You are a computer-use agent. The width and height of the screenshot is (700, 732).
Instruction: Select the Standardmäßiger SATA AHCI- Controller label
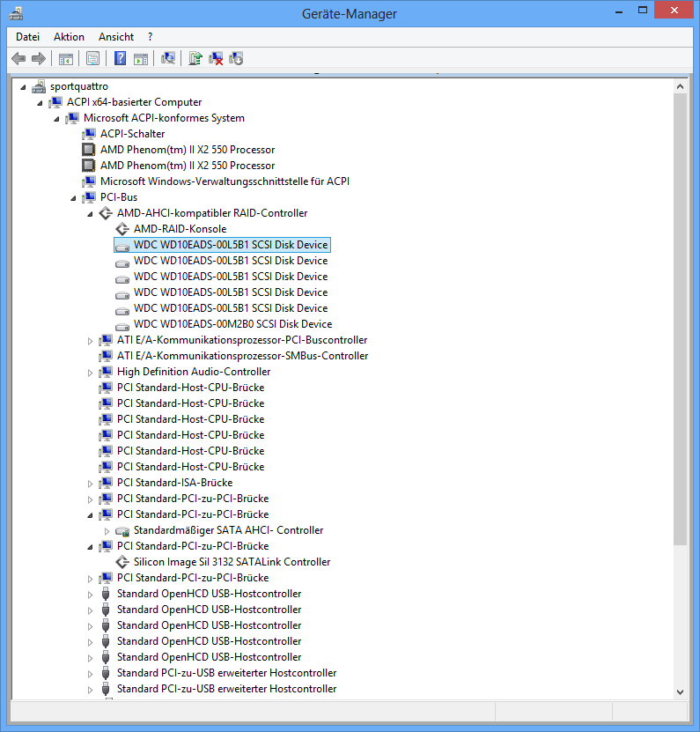(x=229, y=530)
